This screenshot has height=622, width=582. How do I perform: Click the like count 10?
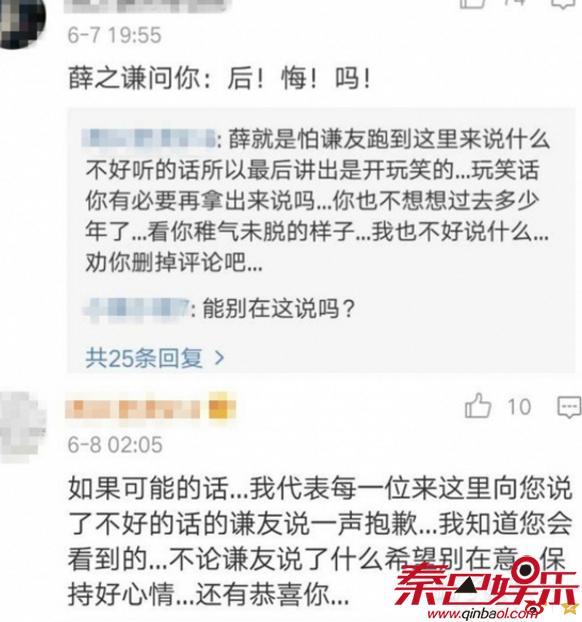(x=519, y=407)
